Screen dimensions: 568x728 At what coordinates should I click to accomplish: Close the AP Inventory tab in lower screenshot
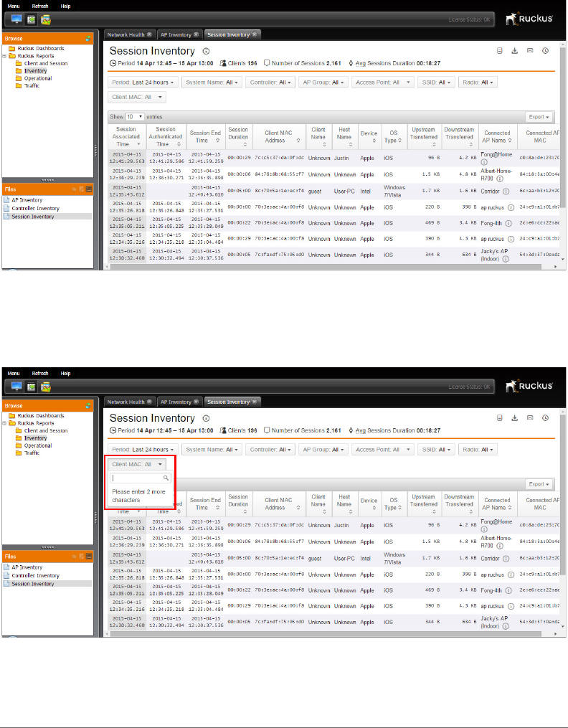[x=196, y=402]
